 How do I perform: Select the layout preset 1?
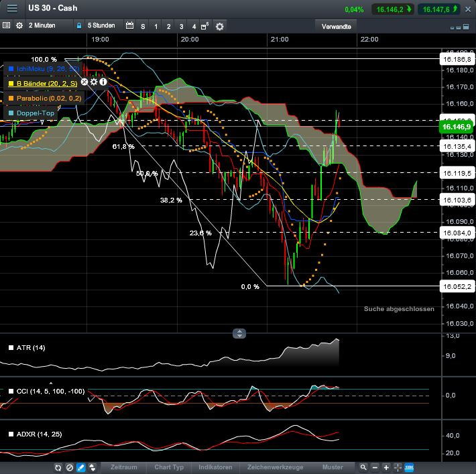pyautogui.click(x=156, y=27)
